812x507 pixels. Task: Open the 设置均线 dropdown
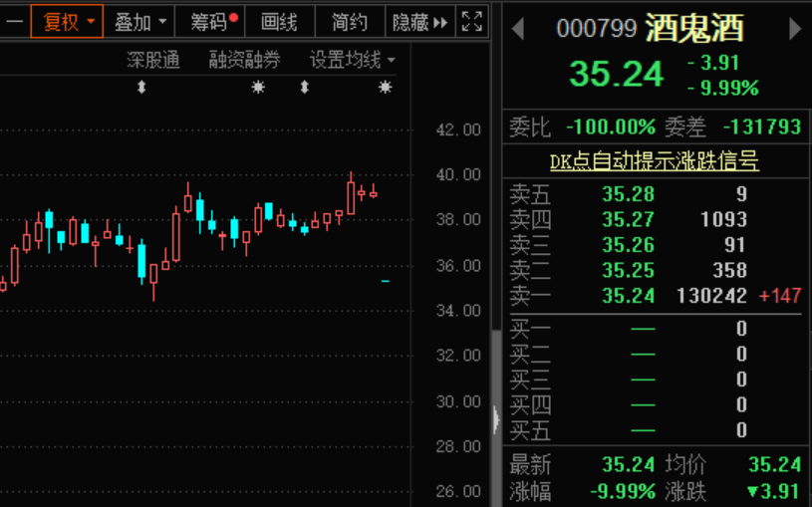352,60
